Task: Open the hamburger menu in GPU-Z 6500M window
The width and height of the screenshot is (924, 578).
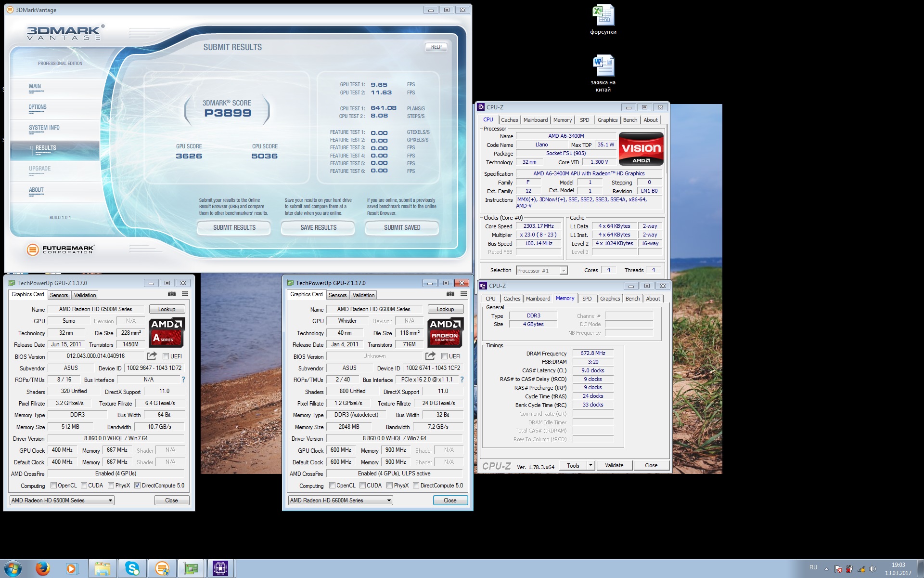Action: pos(185,294)
